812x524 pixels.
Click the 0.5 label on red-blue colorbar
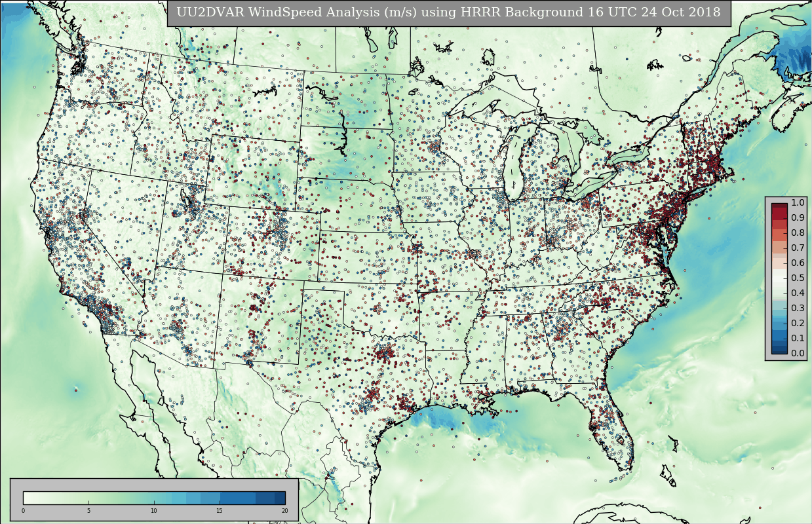[798, 278]
